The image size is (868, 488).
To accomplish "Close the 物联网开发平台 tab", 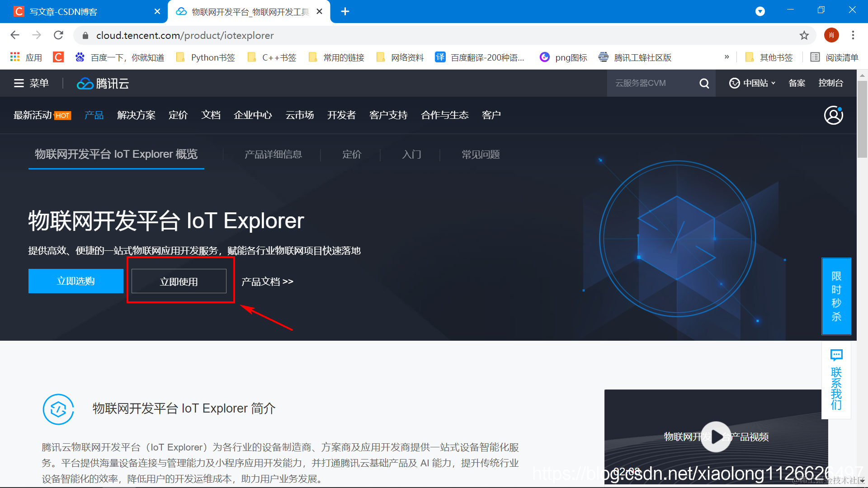I will pyautogui.click(x=319, y=11).
